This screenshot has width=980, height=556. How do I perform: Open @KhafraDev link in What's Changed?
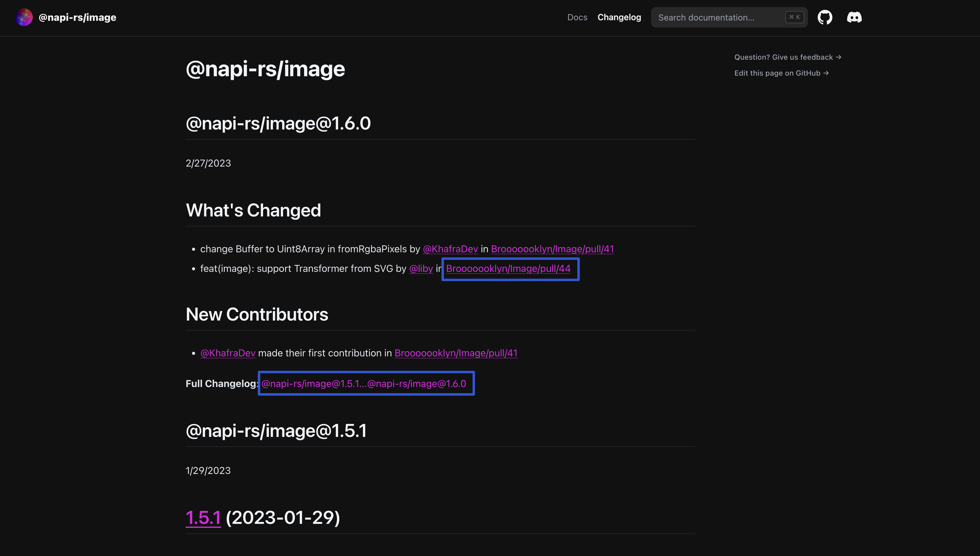450,249
